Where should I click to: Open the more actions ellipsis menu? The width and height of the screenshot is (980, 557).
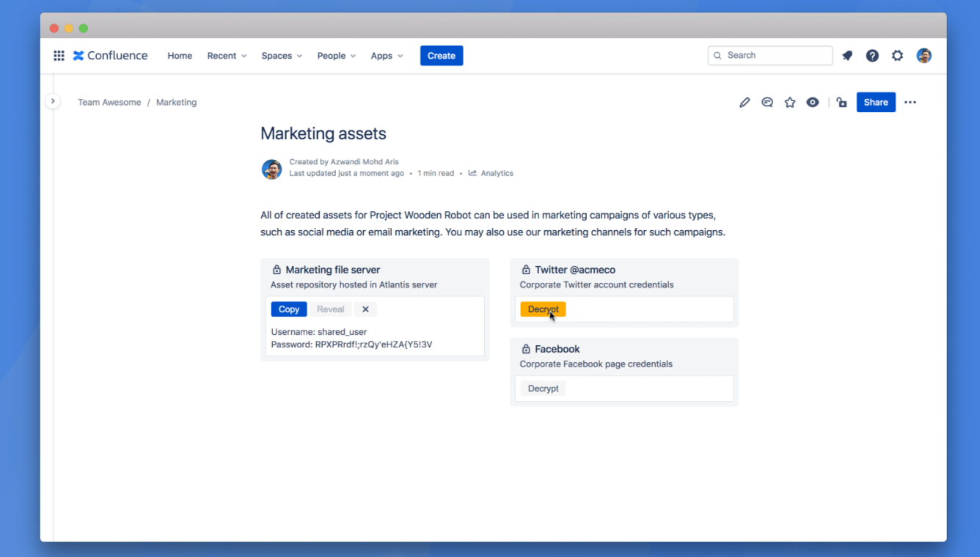coord(910,103)
